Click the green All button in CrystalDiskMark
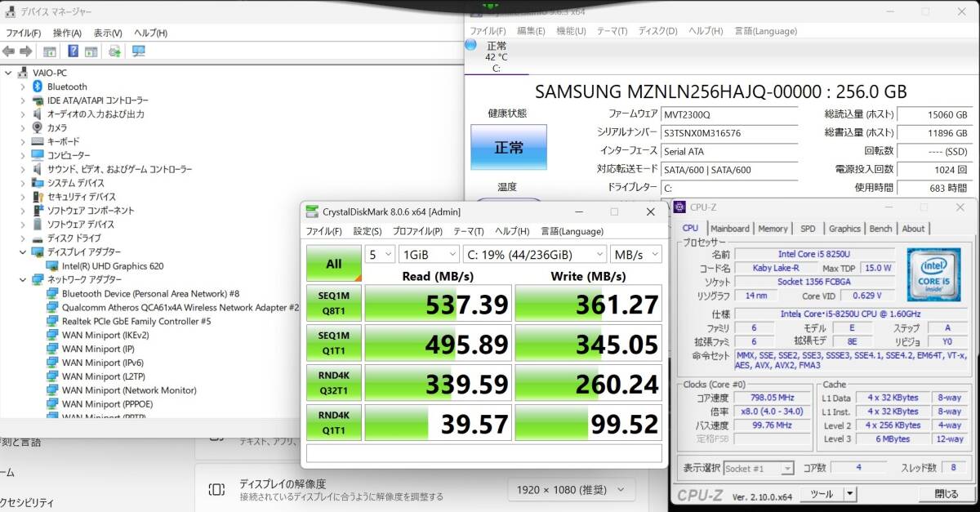This screenshot has height=512, width=980. coord(333,263)
